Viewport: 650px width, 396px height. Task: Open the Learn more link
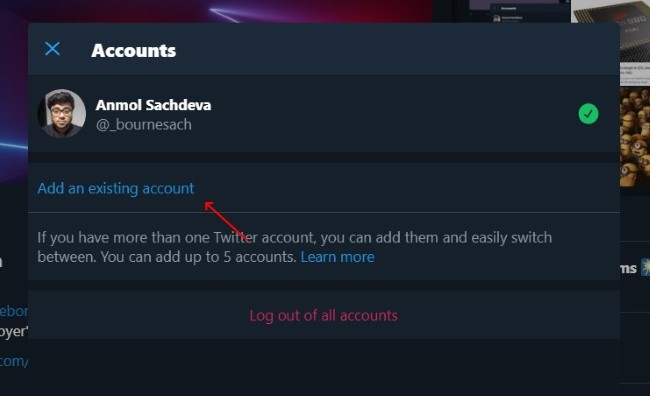coord(337,257)
